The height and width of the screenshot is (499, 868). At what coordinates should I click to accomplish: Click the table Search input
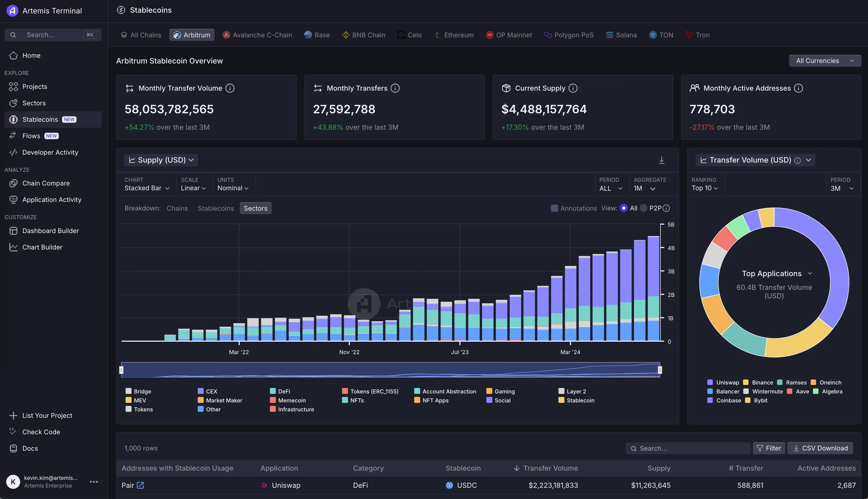point(688,448)
